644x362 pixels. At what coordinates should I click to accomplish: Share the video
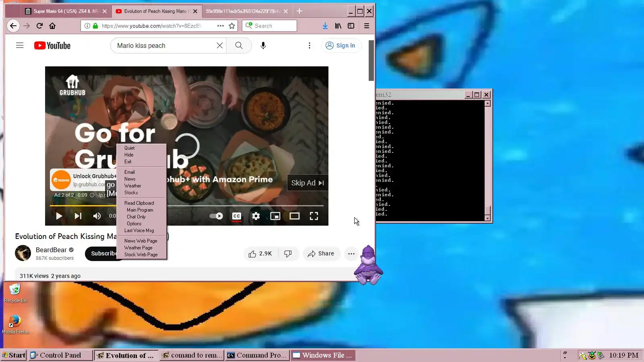[x=321, y=254]
